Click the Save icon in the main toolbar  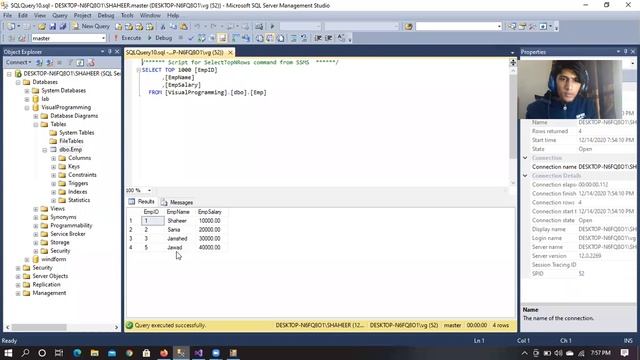click(52, 27)
